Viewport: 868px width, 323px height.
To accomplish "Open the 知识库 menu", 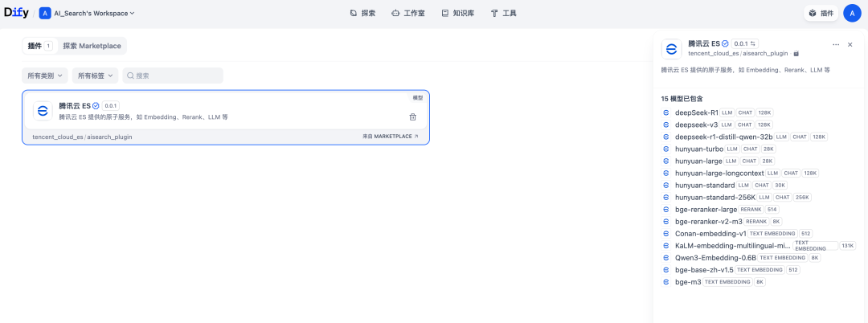I will coord(457,14).
